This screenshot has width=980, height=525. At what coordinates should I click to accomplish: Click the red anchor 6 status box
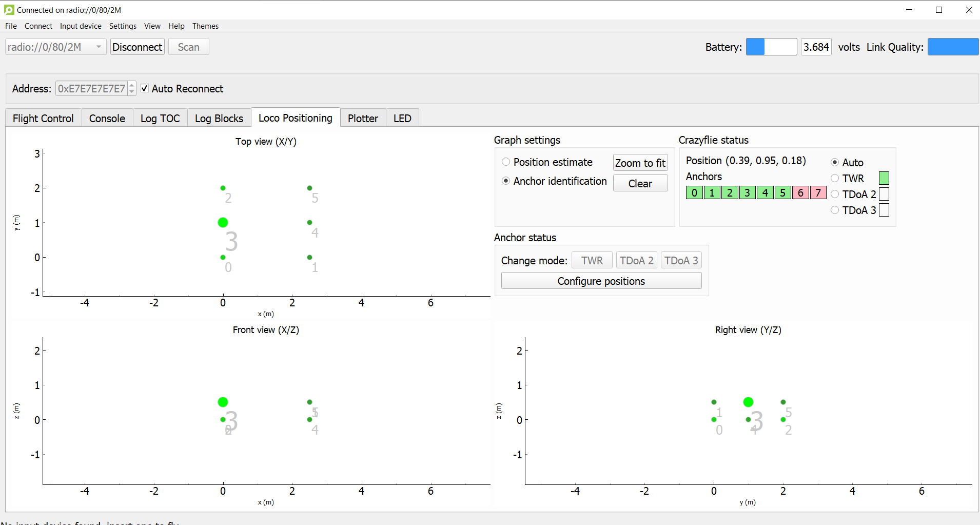click(x=800, y=193)
